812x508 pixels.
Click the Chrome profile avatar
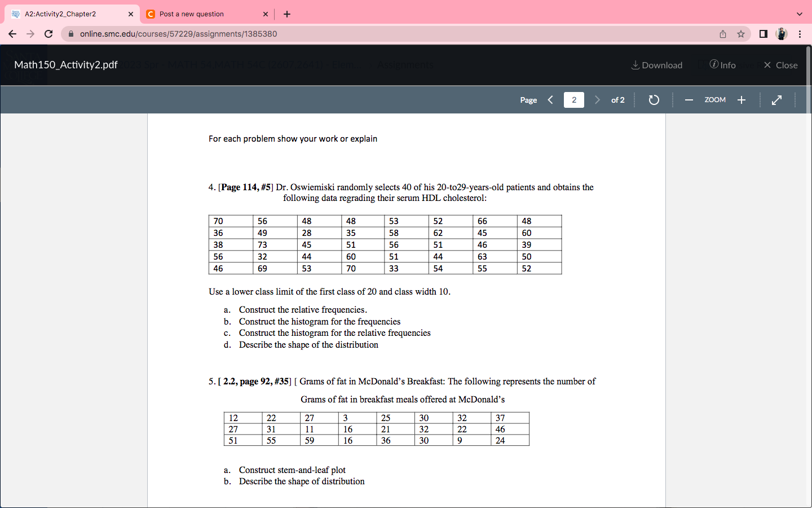[x=782, y=33]
